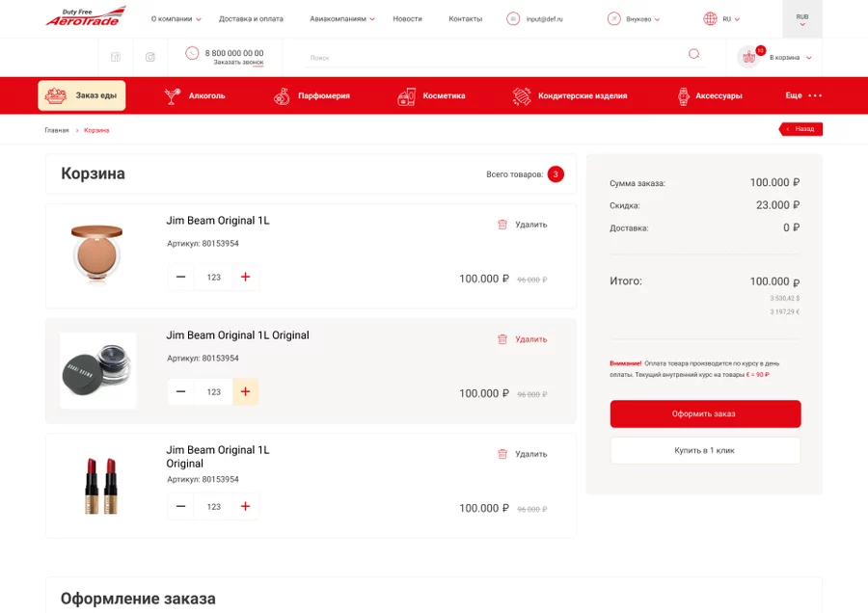Click trash icon for the lipstick item
Viewport: 868px width, 613px height.
502,454
